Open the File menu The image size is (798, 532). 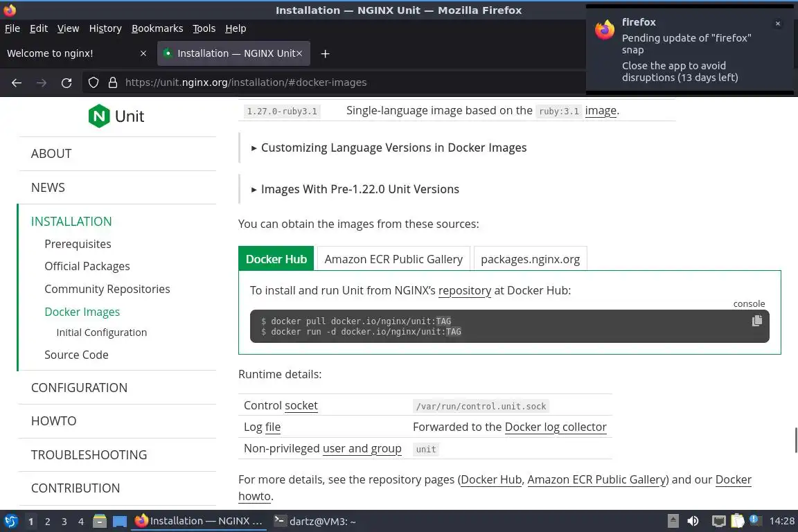(12, 28)
